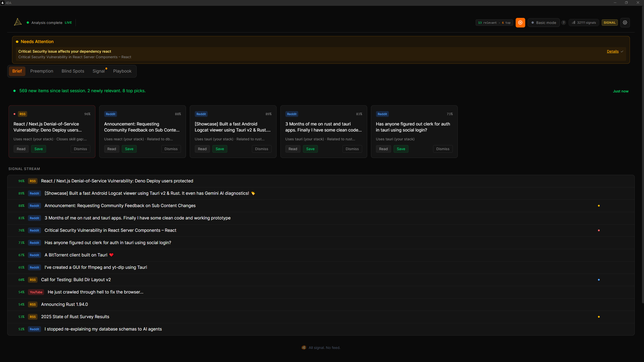Switch to the Playbook tab
Screen dimensions: 644x362
122,71
